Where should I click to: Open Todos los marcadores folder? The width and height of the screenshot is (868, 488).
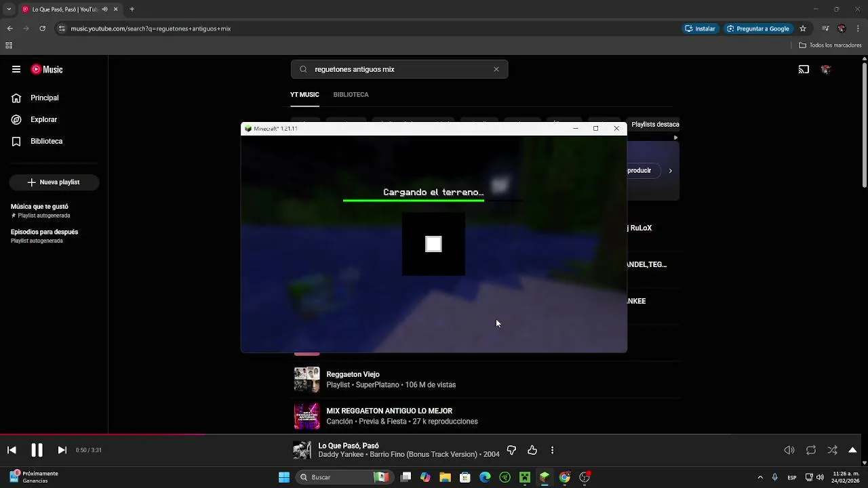(830, 45)
